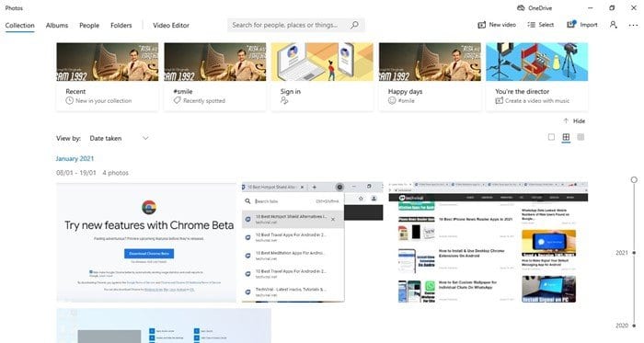Switch to medium grid view icon

(x=566, y=137)
